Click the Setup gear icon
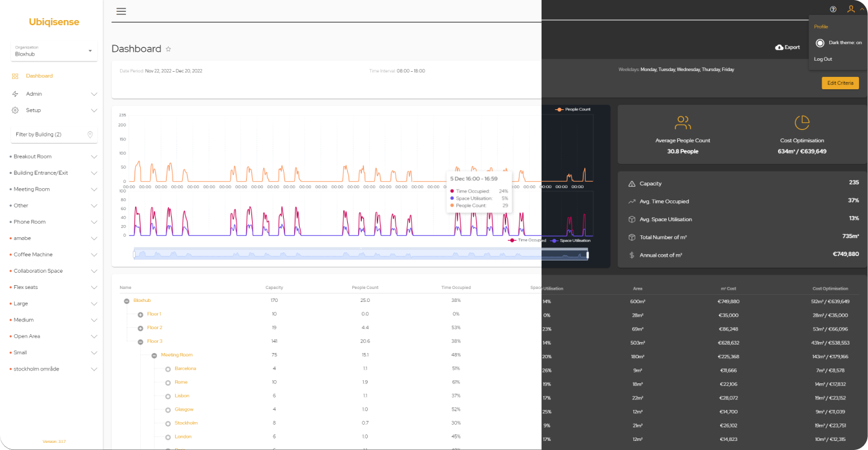The image size is (868, 450). coord(15,111)
